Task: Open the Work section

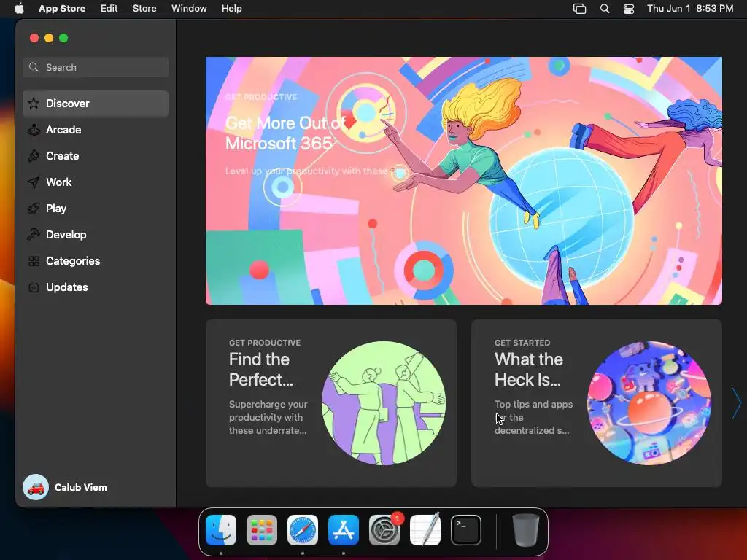Action: point(96,182)
